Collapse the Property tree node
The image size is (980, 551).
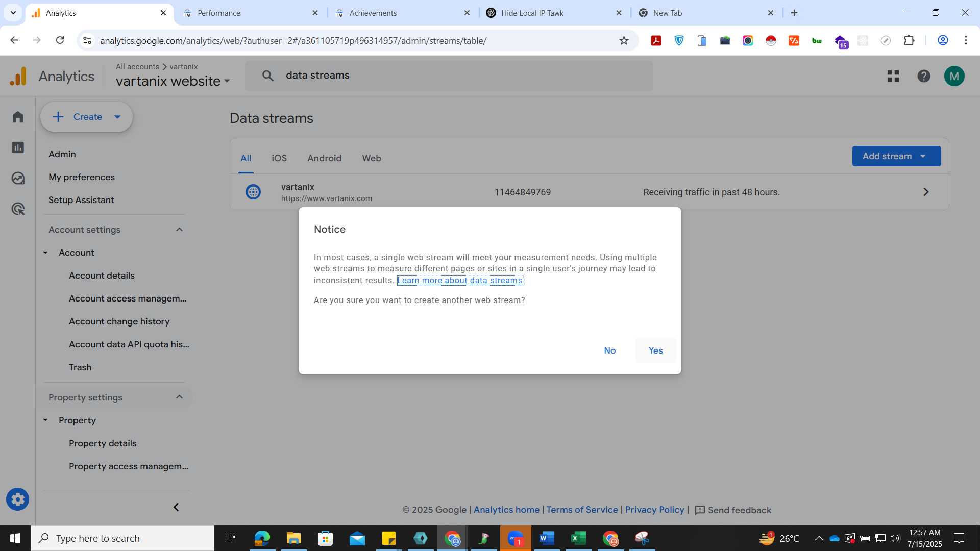tap(45, 420)
